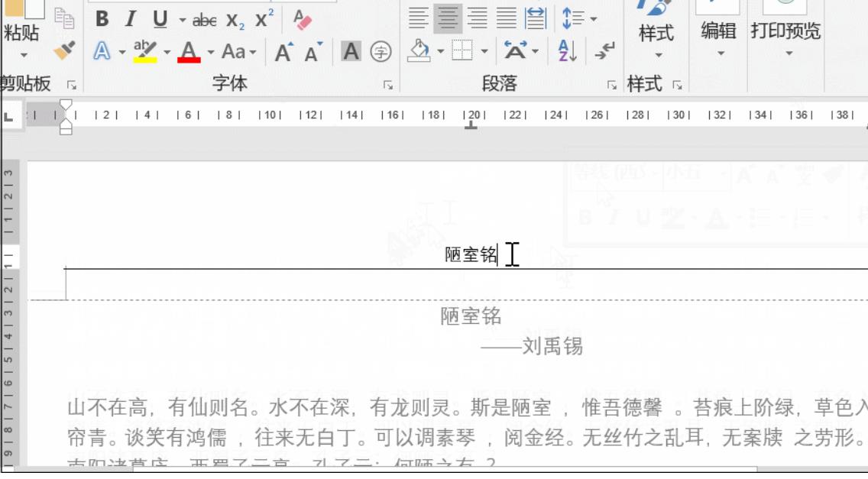Open the underline style dropdown arrow

click(183, 19)
